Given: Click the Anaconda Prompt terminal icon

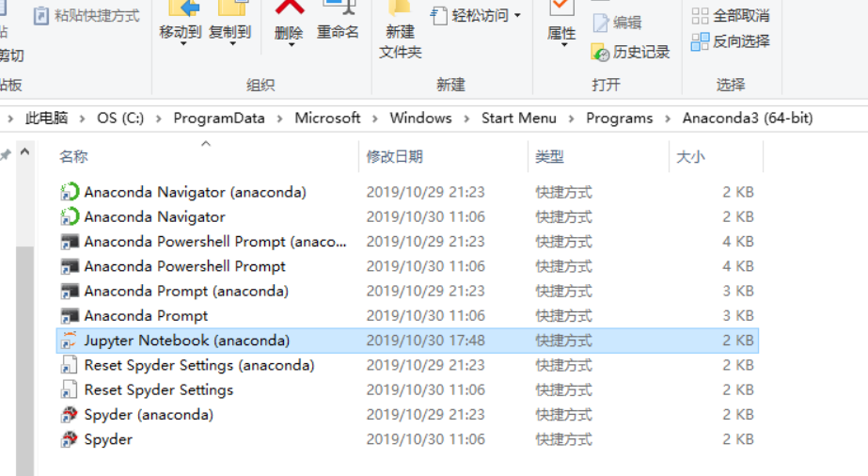Looking at the screenshot, I should (70, 316).
